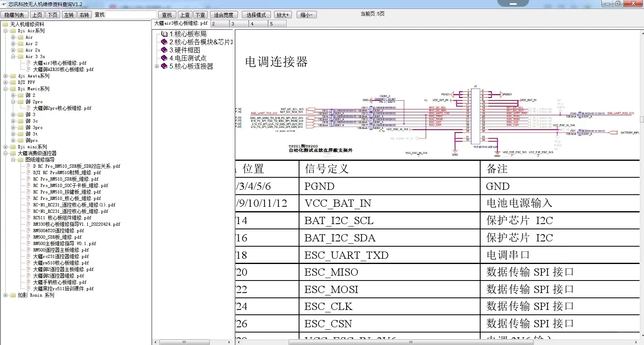Expand the 御 3 folder node
The height and width of the screenshot is (345, 644).
13,114
